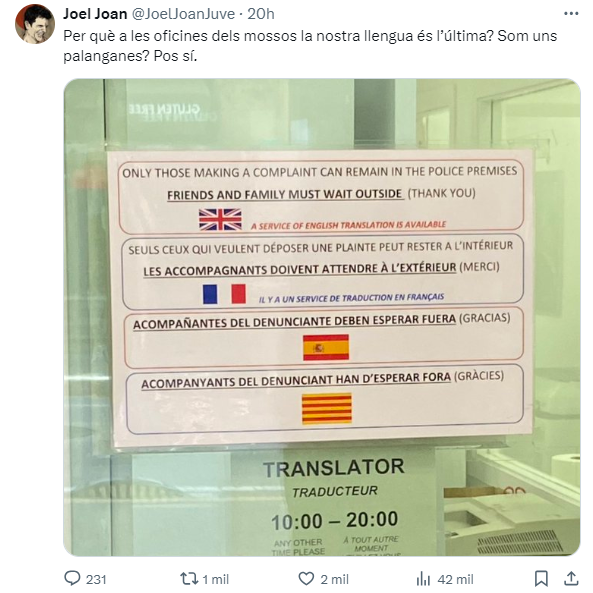Click the 231 replies count
Screen dimensions: 593x593
point(96,579)
